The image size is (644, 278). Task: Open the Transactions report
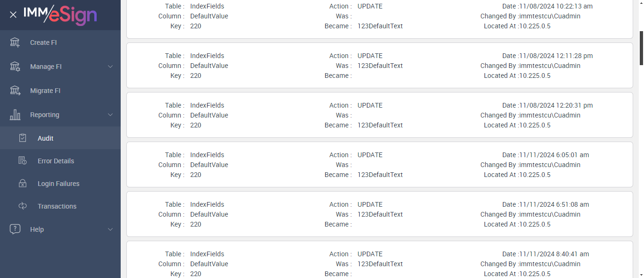pyautogui.click(x=57, y=206)
